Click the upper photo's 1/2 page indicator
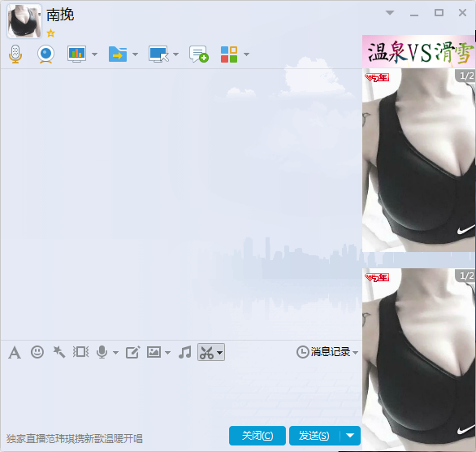 coord(466,76)
